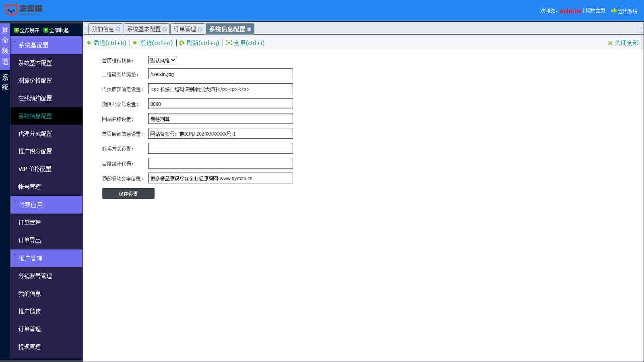Click 刷新(ctrl+q) in the toolbar

203,43
